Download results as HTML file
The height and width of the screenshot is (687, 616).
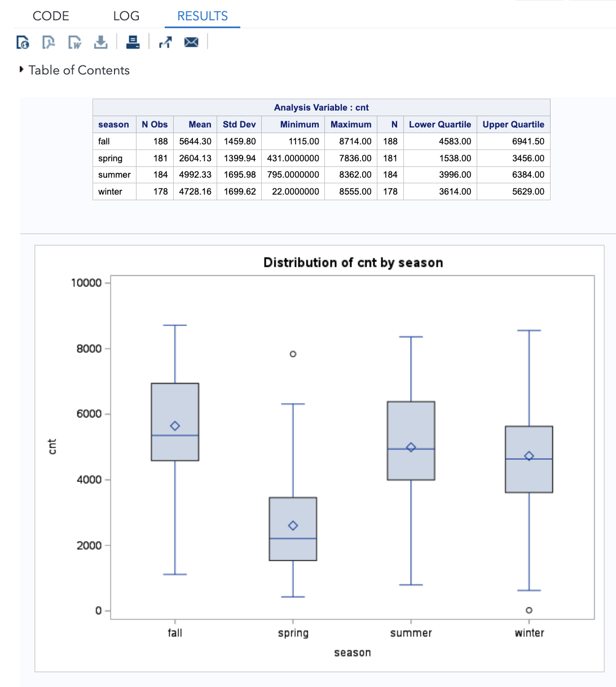pyautogui.click(x=23, y=42)
